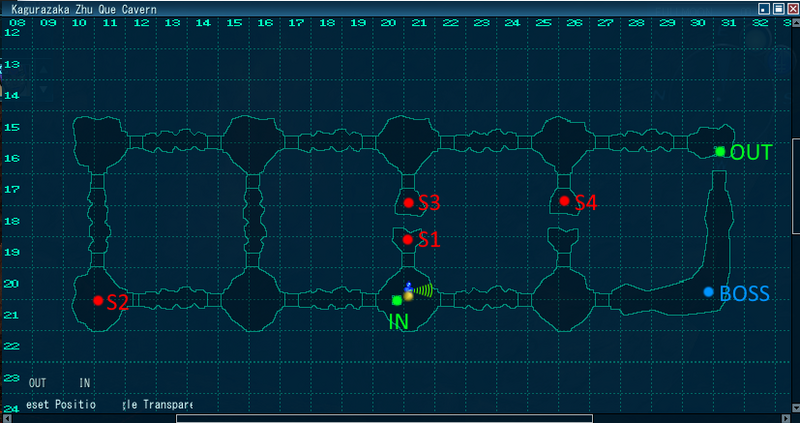Close the Zhu Que Cavern map window
The width and height of the screenshot is (800, 423).
pos(792,7)
